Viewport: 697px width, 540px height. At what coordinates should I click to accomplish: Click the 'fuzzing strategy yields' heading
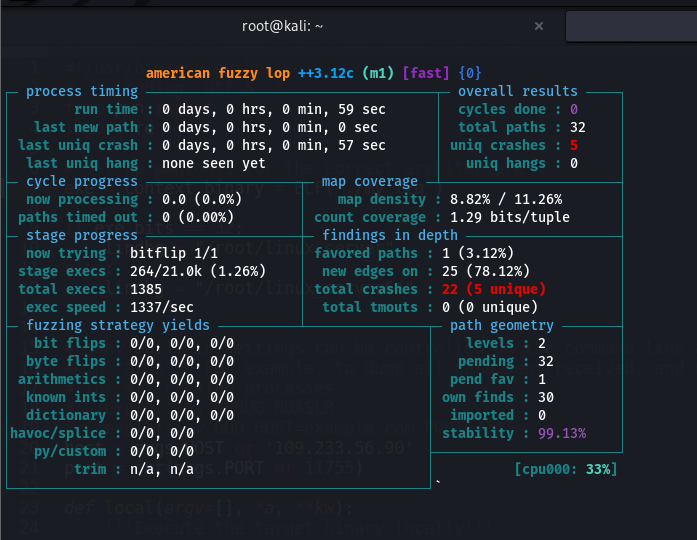tap(118, 325)
